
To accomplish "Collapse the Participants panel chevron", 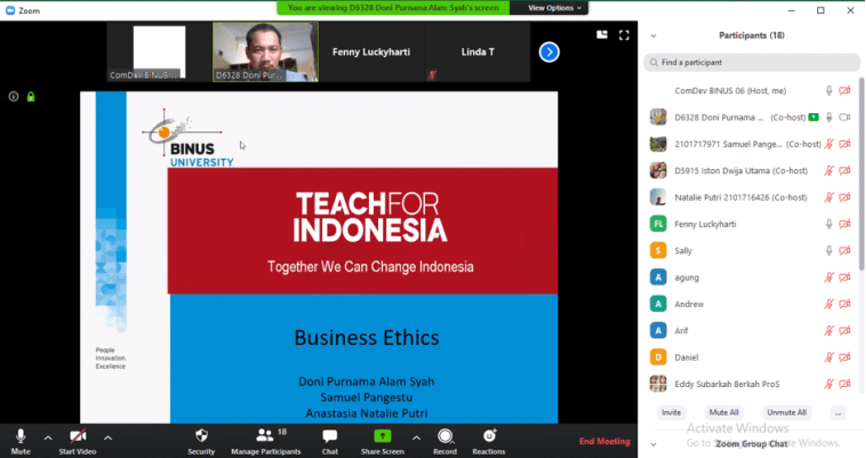I will (x=653, y=36).
